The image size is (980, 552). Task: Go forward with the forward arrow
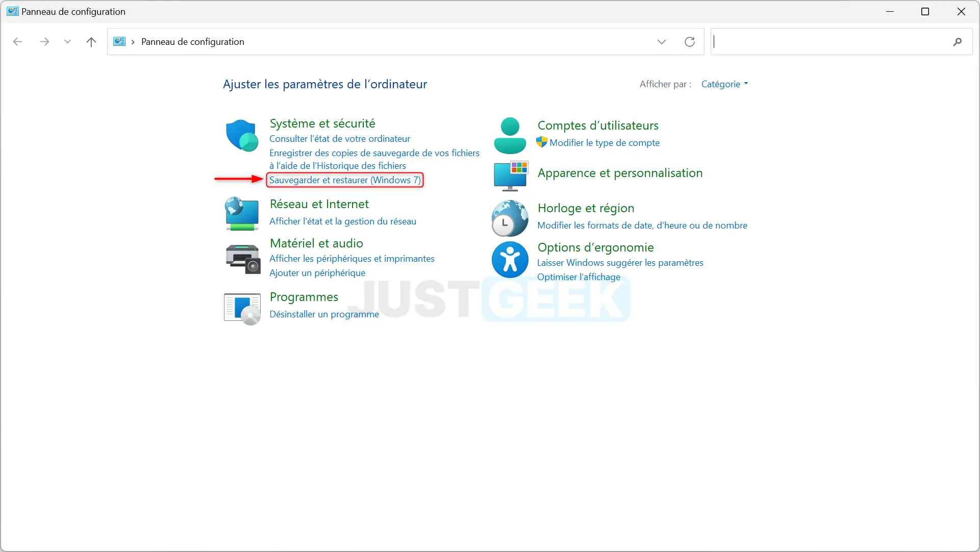(x=44, y=42)
